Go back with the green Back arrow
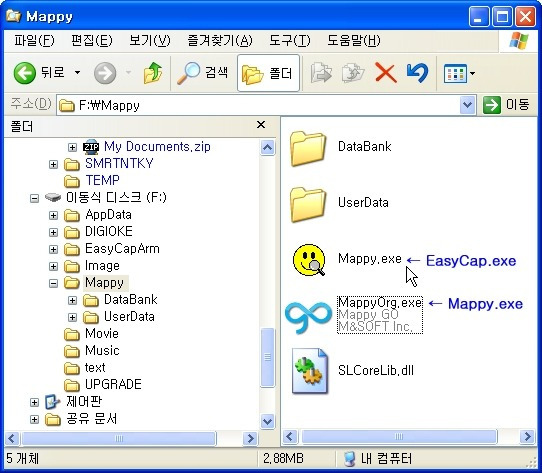Screen dimensions: 542x473 click(x=25, y=73)
